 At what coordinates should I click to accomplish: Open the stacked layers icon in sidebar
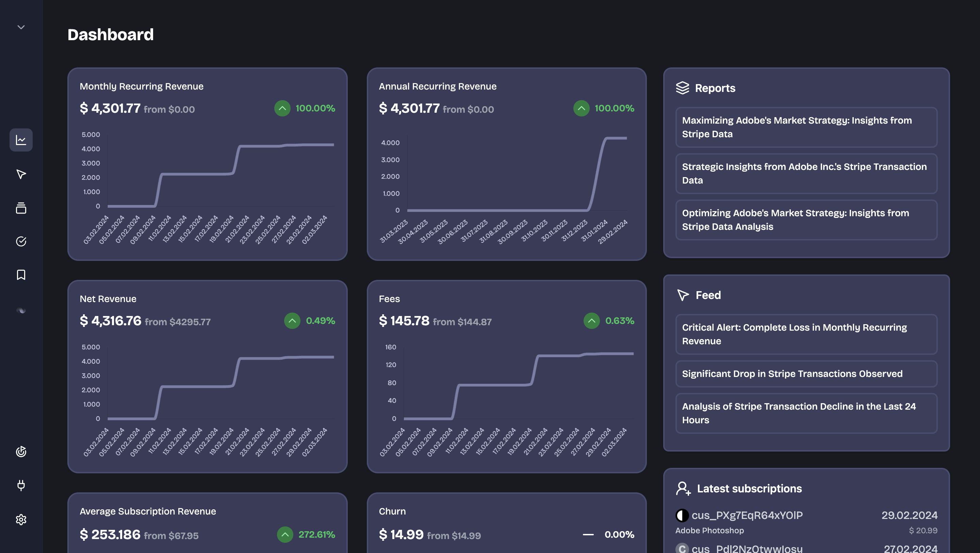point(21,208)
